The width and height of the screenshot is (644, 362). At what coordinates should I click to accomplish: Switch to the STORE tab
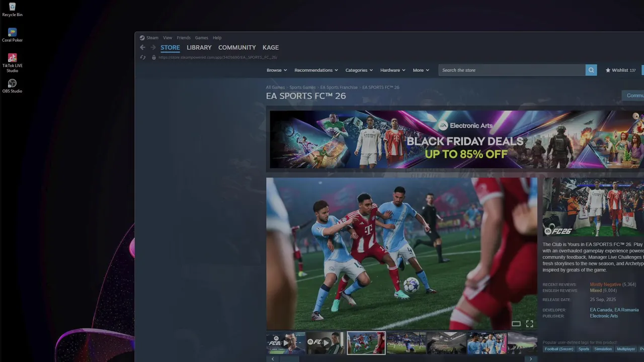[170, 48]
